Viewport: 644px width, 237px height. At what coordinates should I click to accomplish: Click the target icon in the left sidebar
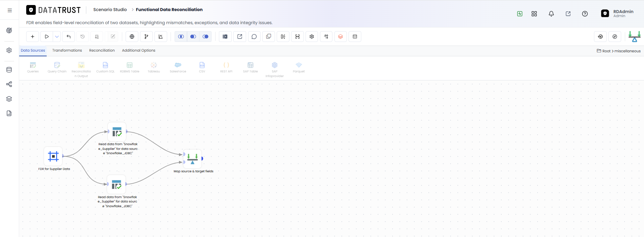(x=9, y=31)
